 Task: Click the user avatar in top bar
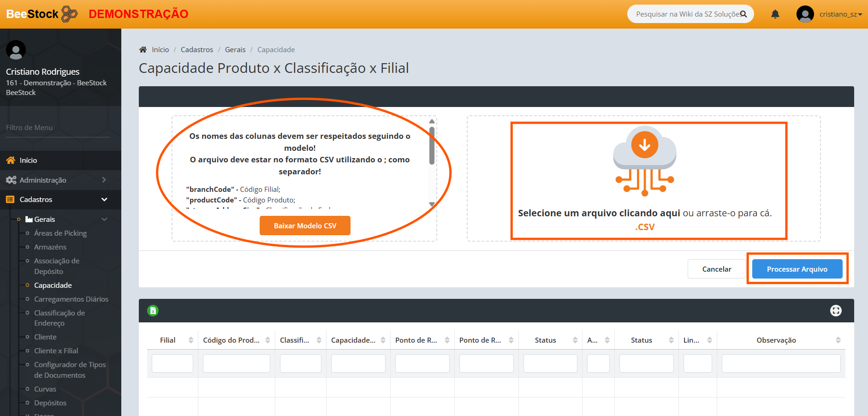(805, 14)
